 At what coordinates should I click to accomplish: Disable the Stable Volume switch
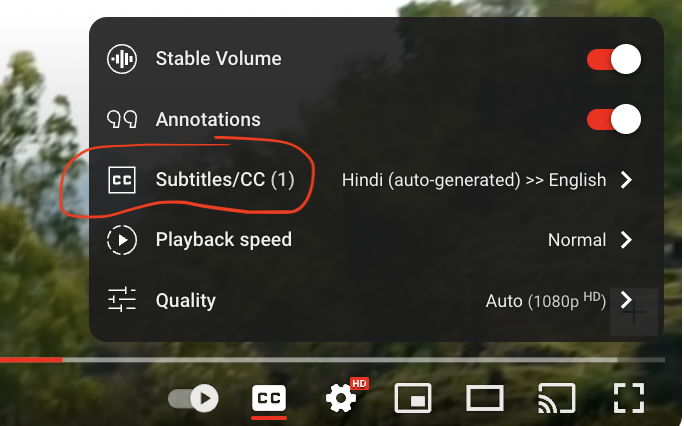[613, 59]
